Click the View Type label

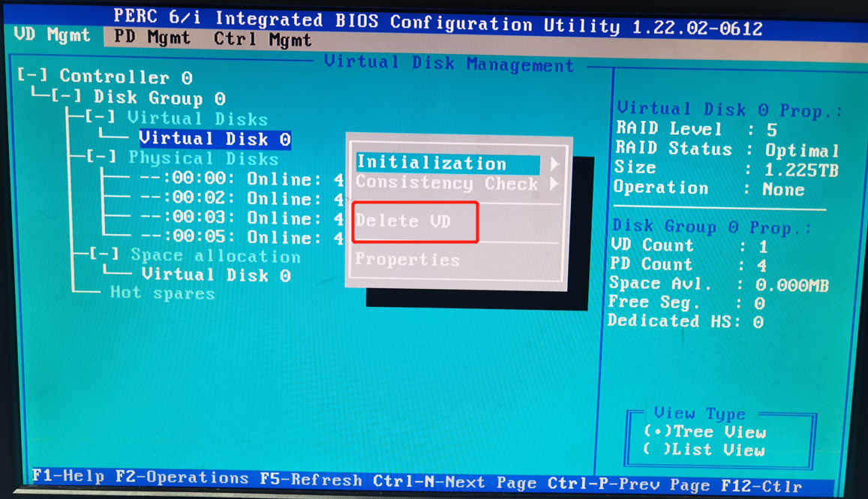(x=700, y=413)
